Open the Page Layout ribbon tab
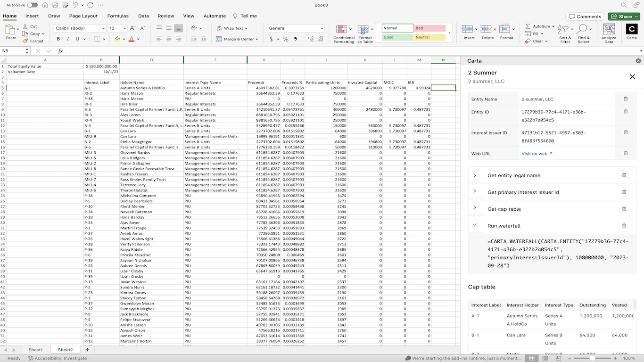The width and height of the screenshot is (644, 362). (83, 16)
